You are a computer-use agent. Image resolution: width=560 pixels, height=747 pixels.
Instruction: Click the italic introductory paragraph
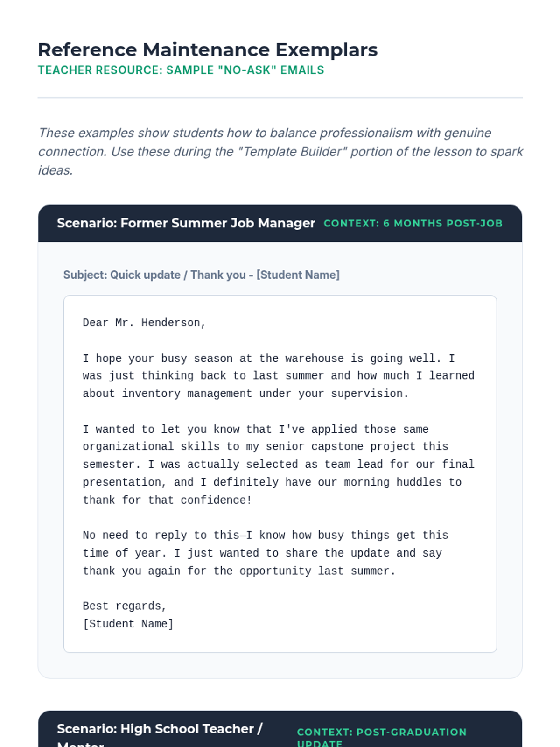point(280,151)
